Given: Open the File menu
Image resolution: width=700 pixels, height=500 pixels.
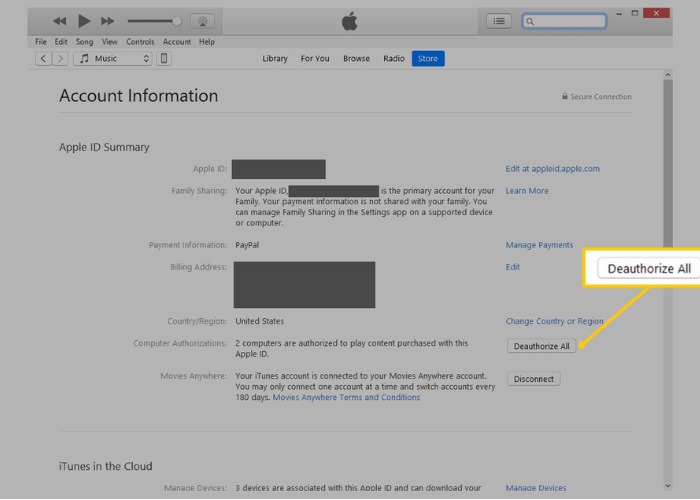Looking at the screenshot, I should [x=41, y=42].
